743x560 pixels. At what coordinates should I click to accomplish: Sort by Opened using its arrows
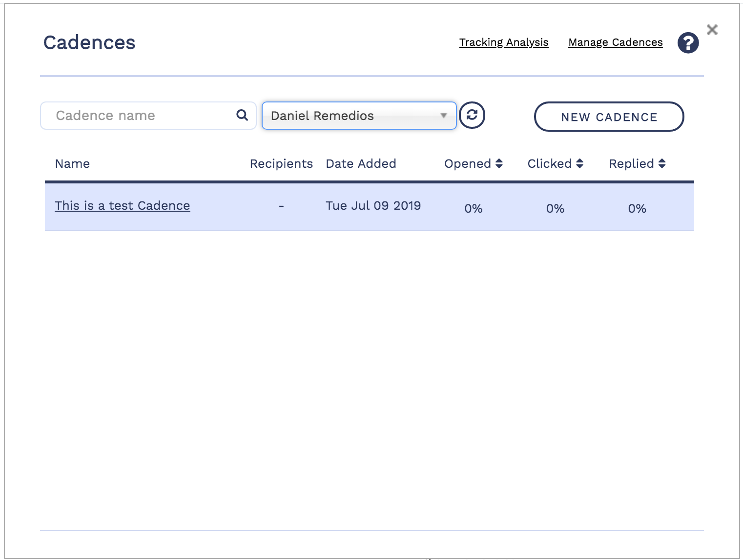(499, 163)
